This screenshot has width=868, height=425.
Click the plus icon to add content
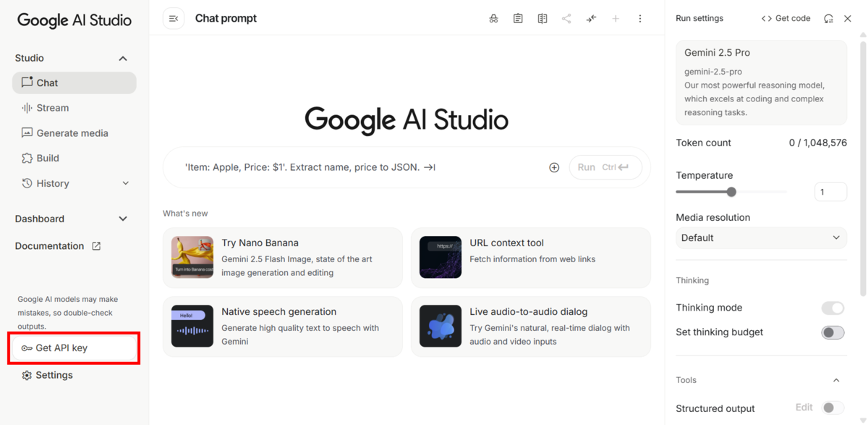(616, 18)
